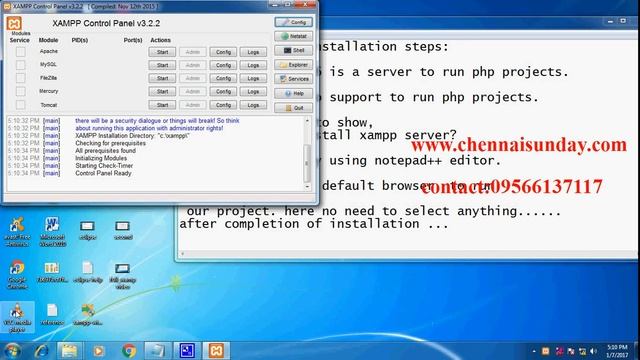640x360 pixels.
Task: Click the Show desktop strip on taskbar
Action: [x=637, y=351]
